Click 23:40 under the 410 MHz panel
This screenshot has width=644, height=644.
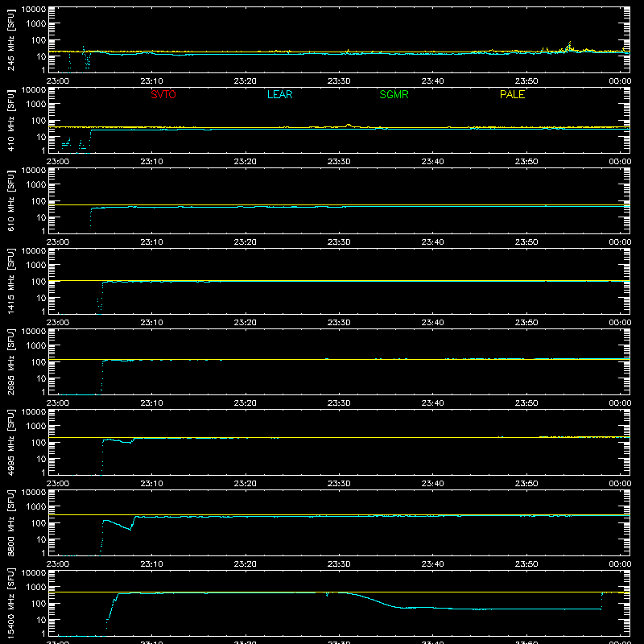(432, 162)
